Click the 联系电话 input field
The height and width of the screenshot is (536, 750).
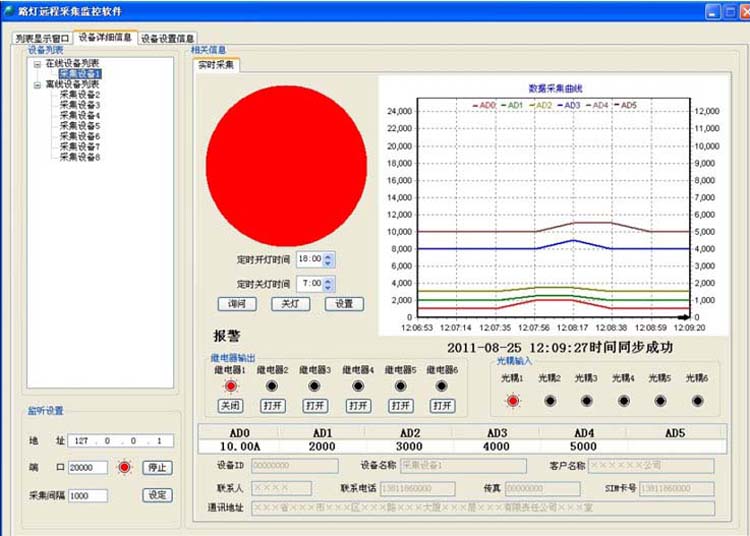tap(418, 488)
